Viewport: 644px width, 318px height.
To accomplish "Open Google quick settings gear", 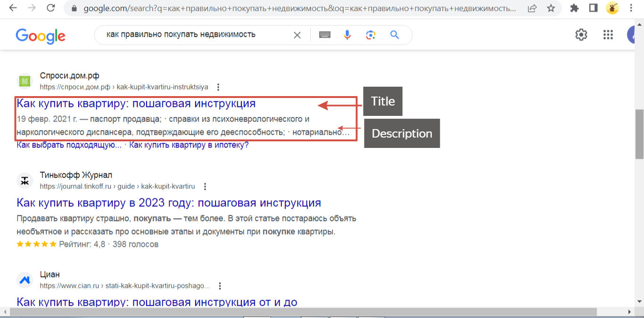I will (x=581, y=35).
